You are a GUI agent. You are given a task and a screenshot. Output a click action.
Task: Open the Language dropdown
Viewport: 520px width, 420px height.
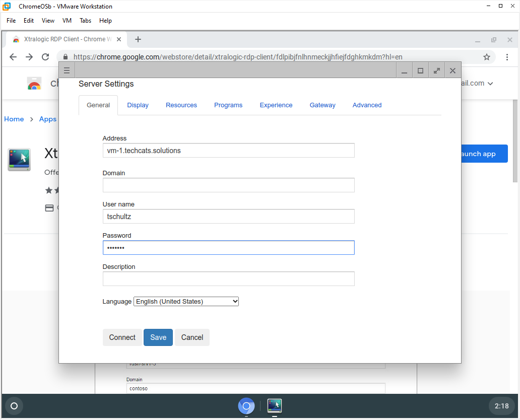click(186, 301)
